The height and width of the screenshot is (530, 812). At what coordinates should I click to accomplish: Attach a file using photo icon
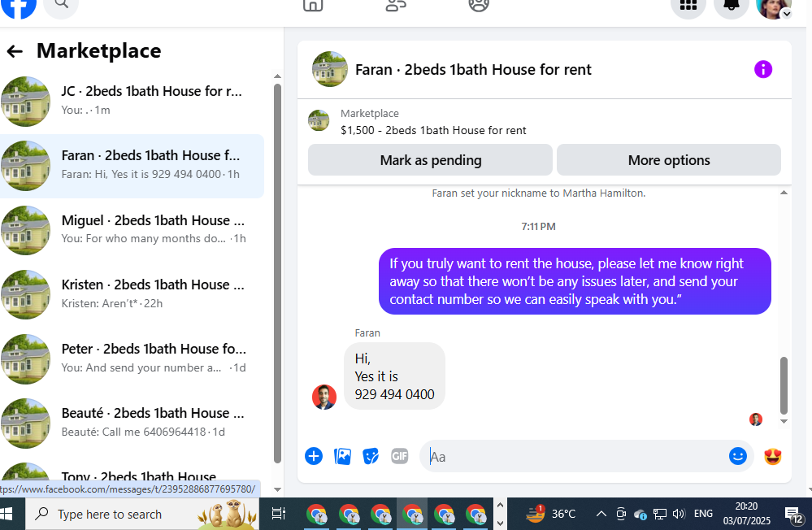[x=342, y=456]
